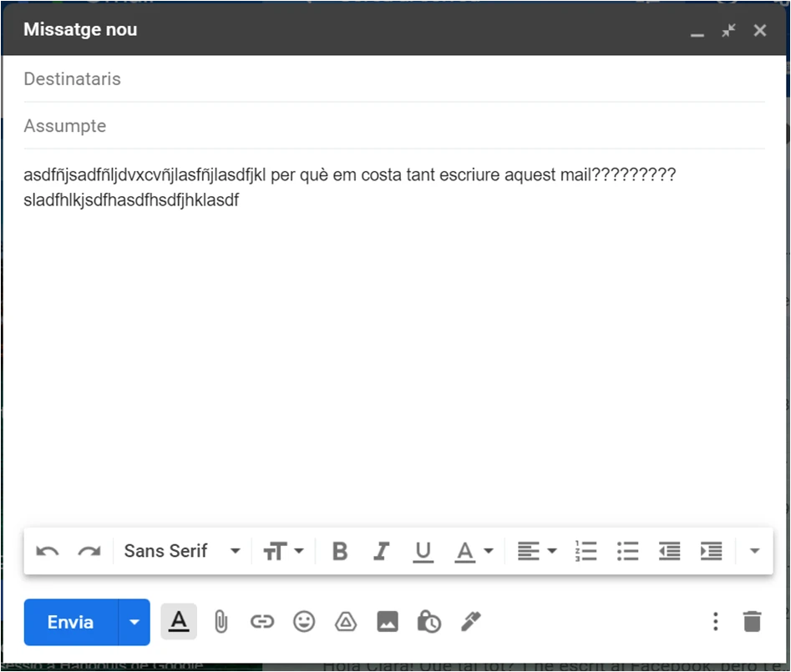Send the message with Envia
Image resolution: width=791 pixels, height=672 pixels.
71,622
